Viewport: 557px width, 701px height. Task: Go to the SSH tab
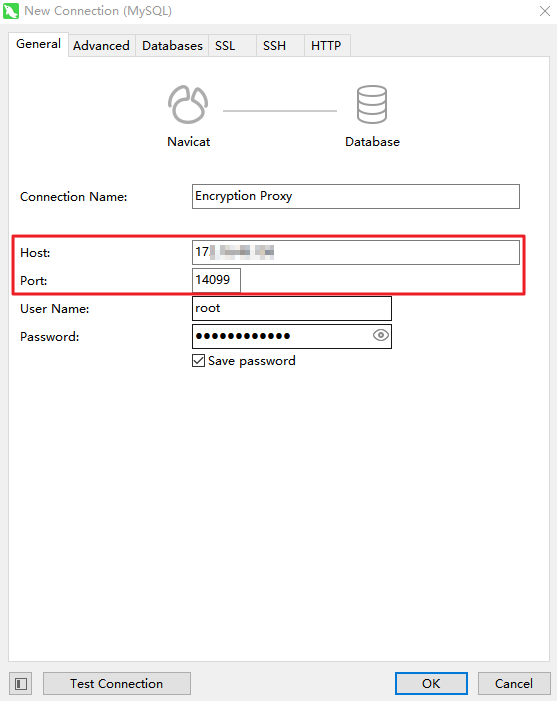[x=281, y=46]
